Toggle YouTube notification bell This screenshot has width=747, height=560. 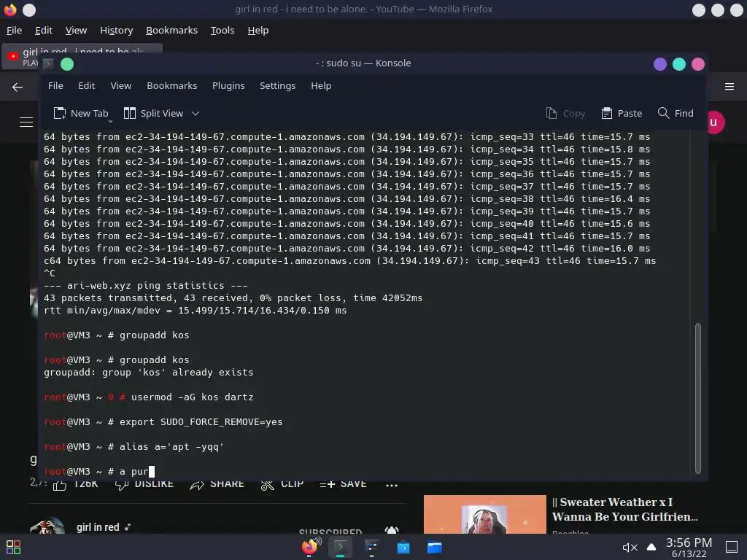pos(392,530)
